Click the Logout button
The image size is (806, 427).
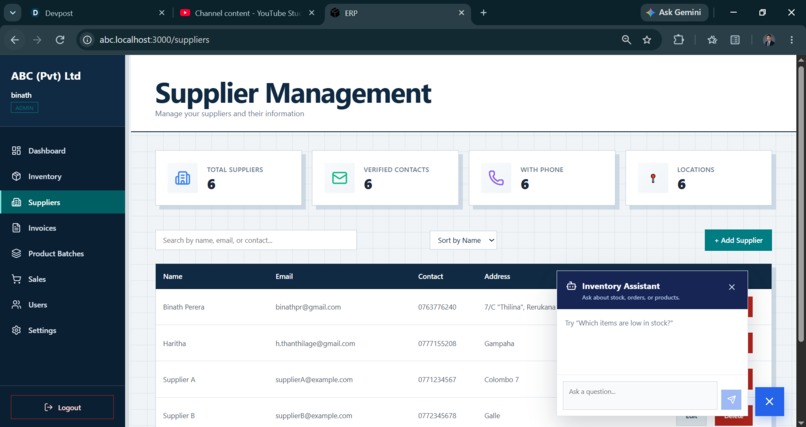[x=62, y=407]
